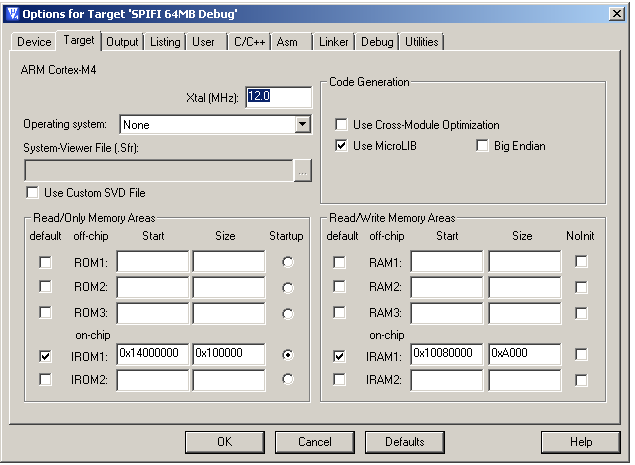Select ROM1 Startup radio button

(288, 262)
